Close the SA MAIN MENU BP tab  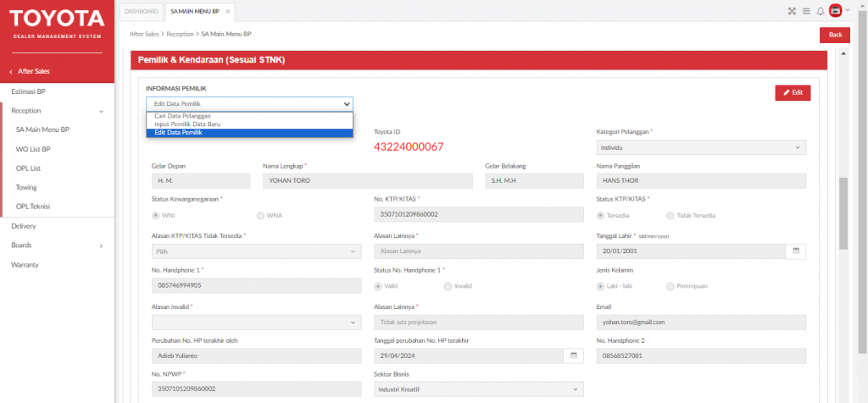(227, 12)
